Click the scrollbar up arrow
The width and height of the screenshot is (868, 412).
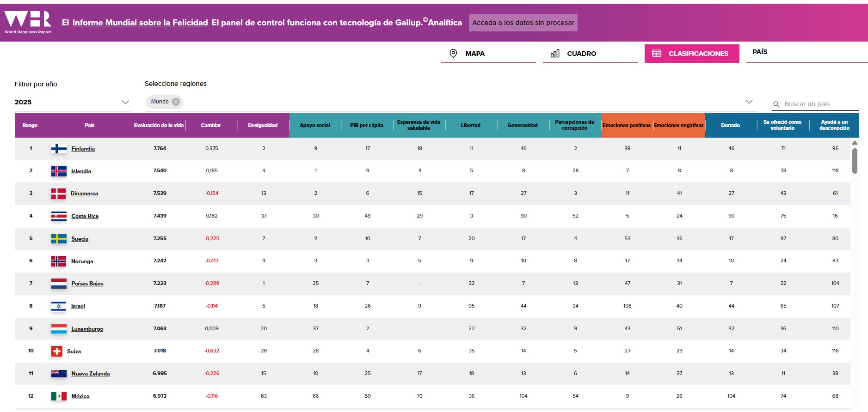point(855,143)
